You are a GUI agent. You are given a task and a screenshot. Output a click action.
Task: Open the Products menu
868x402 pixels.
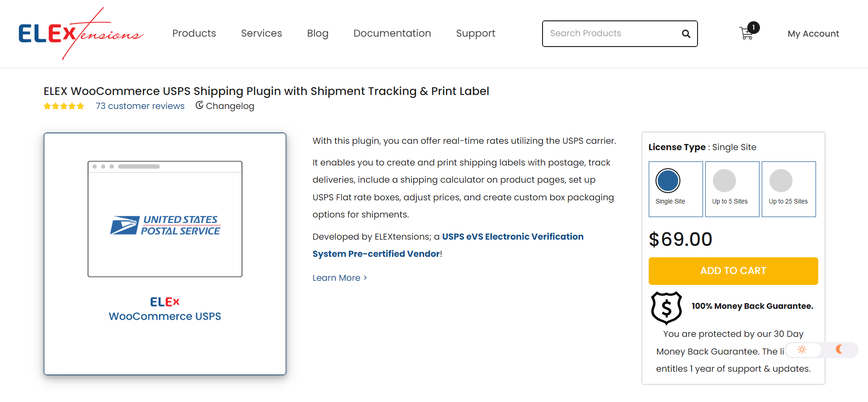coord(194,33)
